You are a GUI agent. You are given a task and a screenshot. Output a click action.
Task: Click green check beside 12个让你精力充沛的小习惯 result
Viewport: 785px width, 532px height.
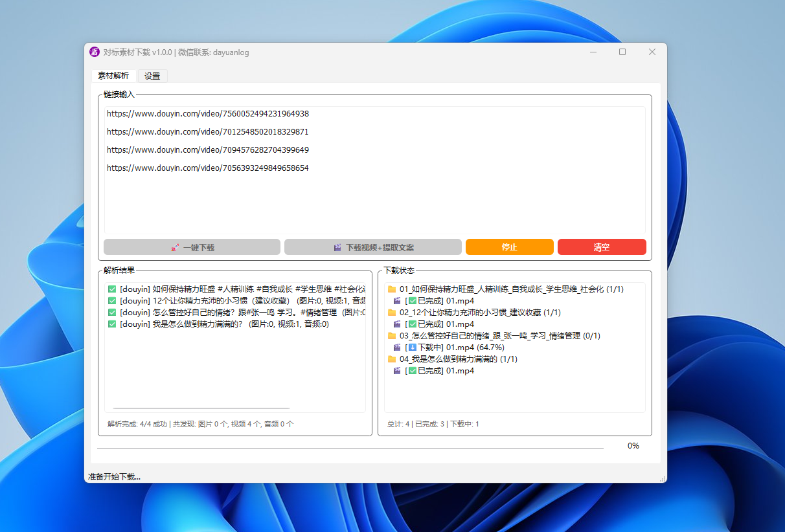(112, 301)
